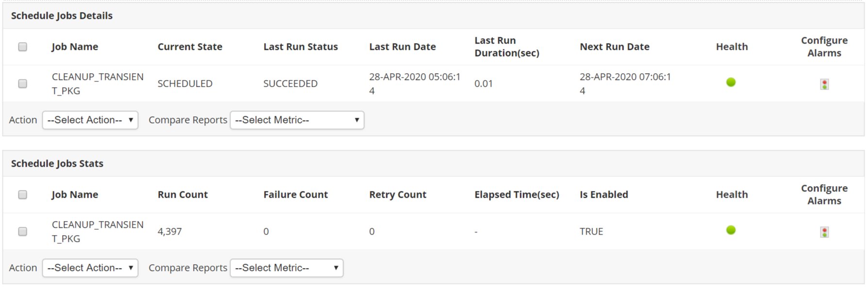868x287 pixels.
Task: Open Configure Alarms icon in Schedule Jobs Stats row
Action: click(x=824, y=232)
